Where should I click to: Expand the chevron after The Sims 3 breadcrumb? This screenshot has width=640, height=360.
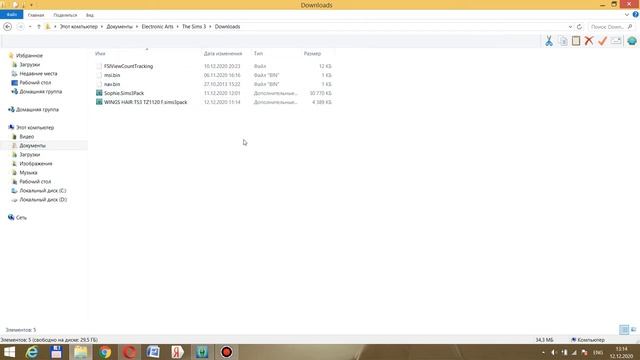[x=210, y=27]
